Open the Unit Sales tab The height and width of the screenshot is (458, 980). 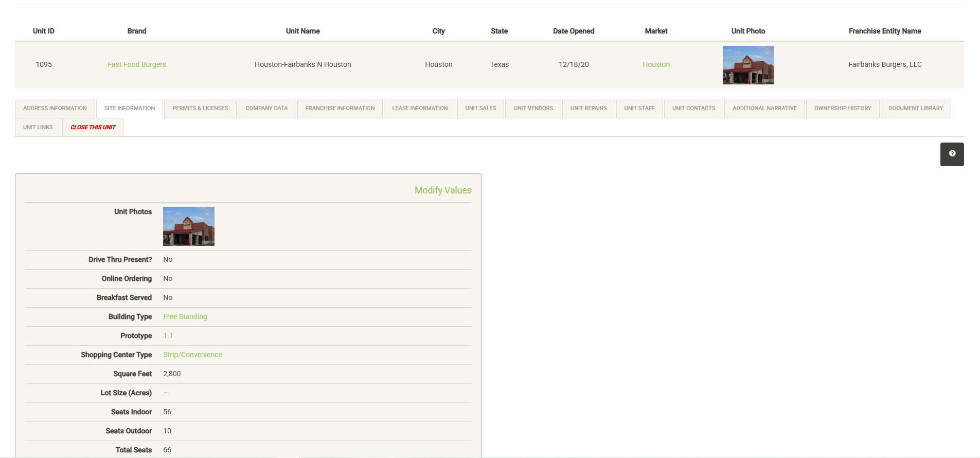480,109
